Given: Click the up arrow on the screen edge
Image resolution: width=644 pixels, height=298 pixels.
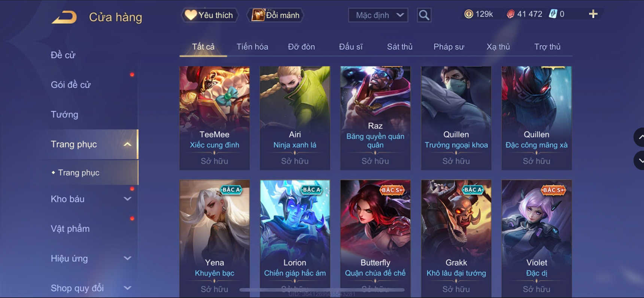Looking at the screenshot, I should coord(640,137).
